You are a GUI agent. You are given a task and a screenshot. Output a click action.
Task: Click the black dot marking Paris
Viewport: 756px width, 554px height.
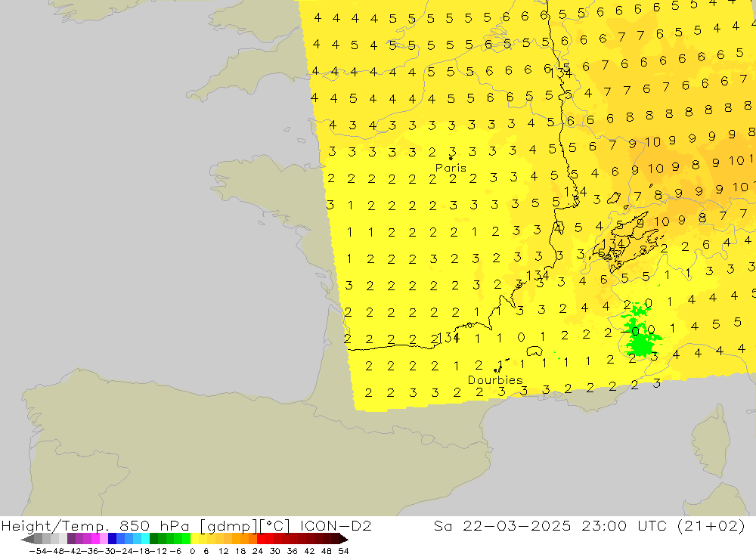point(451,158)
